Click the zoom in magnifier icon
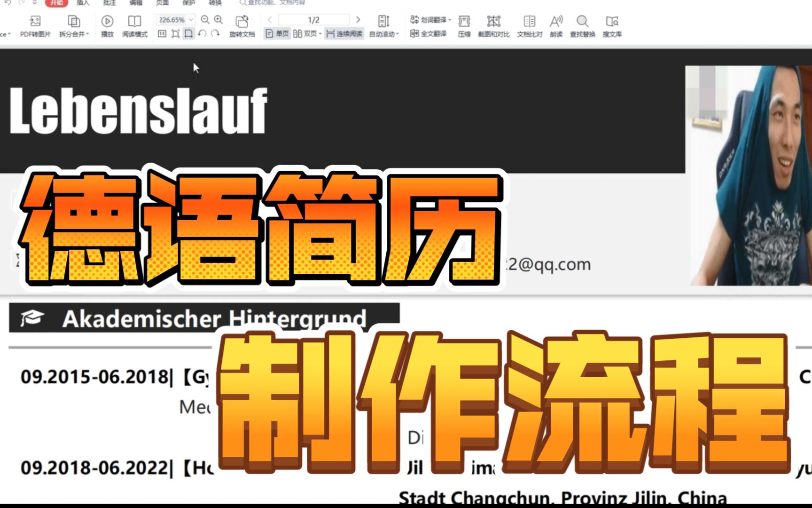This screenshot has width=812, height=508. pyautogui.click(x=219, y=20)
